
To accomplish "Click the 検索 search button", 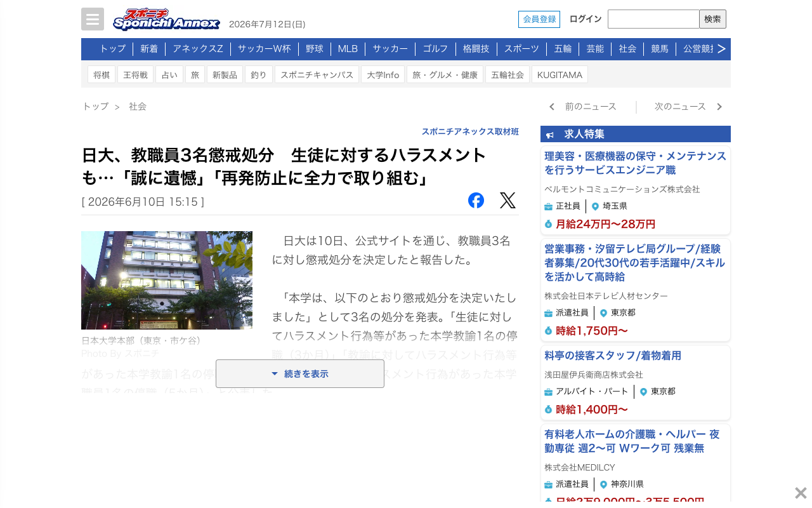I will tap(712, 19).
